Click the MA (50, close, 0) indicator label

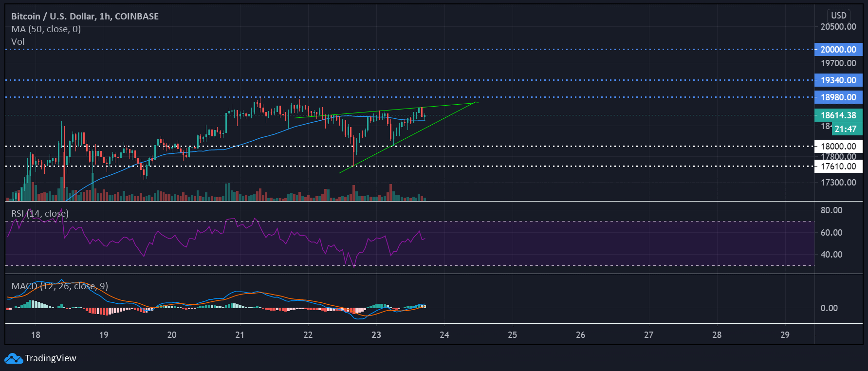[x=46, y=29]
